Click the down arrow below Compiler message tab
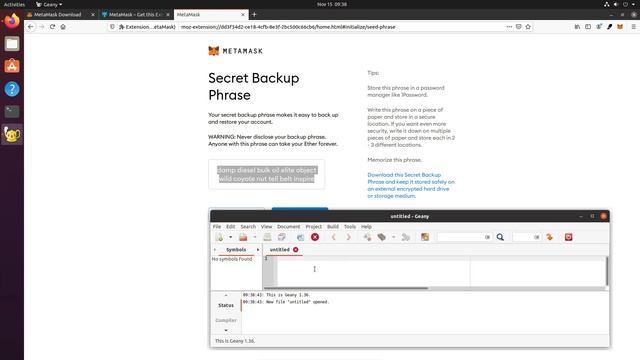Image resolution: width=640 pixels, height=360 pixels. [x=226, y=330]
